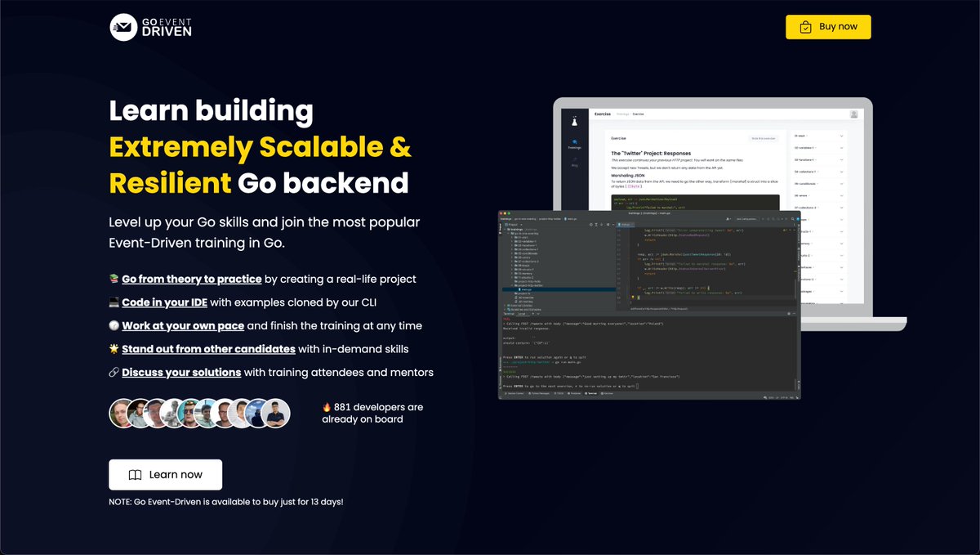Click the books emoji beside theory to practice
This screenshot has height=555, width=980.
[114, 280]
